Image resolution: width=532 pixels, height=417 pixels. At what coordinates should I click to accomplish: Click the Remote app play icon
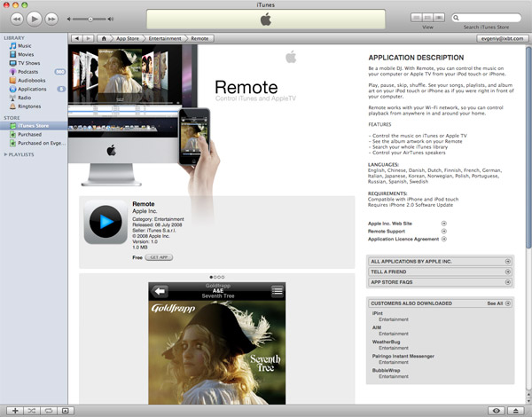pyautogui.click(x=106, y=222)
